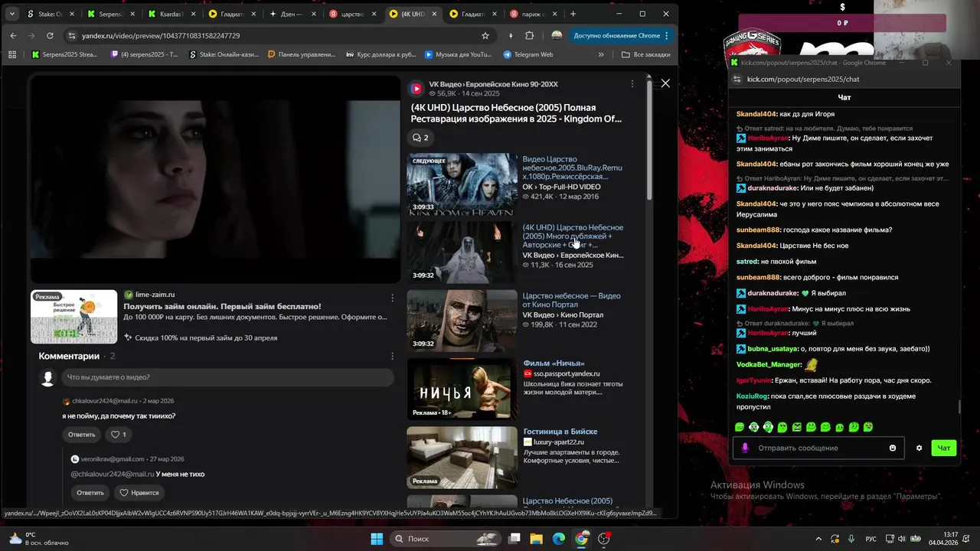This screenshot has width=980, height=551.
Task: Toggle Нравится on veronikrav's comment
Action: 139,493
